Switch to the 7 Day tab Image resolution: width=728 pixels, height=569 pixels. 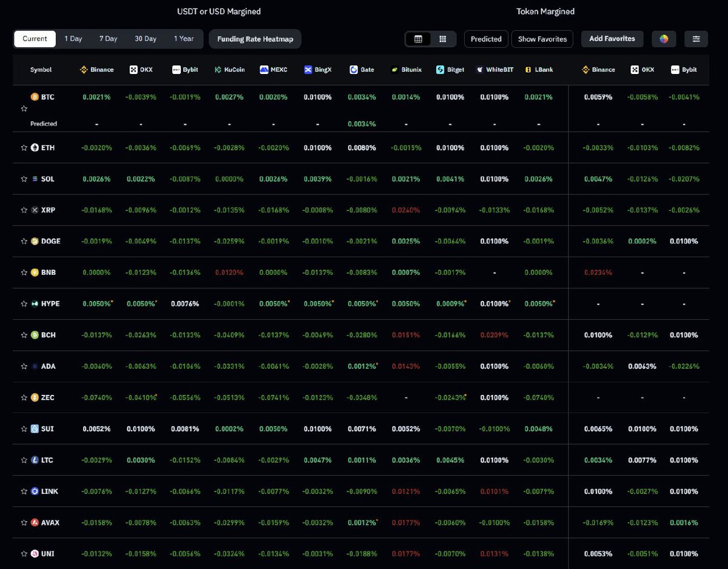coord(108,38)
